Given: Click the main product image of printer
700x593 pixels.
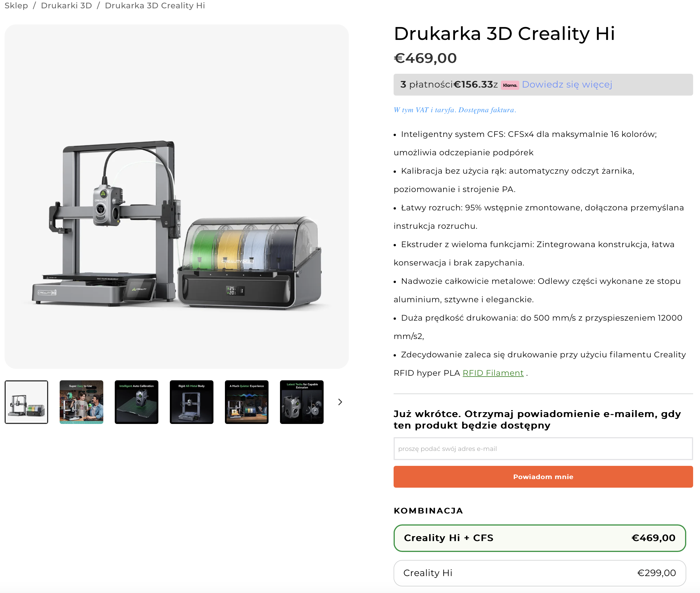Looking at the screenshot, I should point(177,196).
